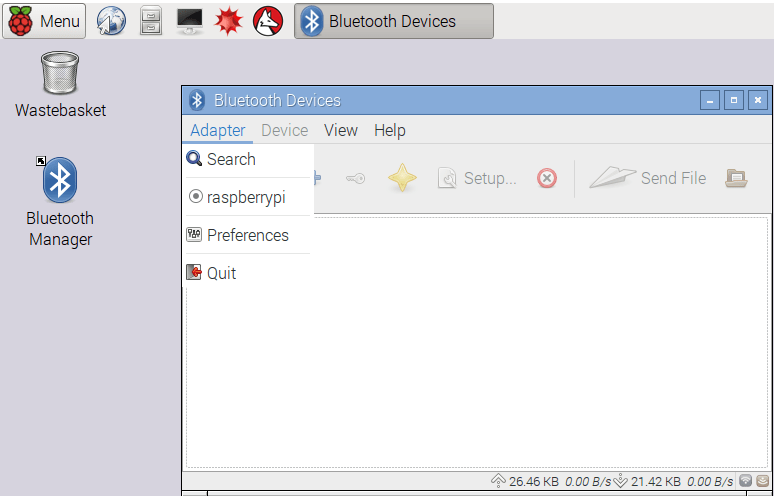Click the grey network signal status icon
The height and width of the screenshot is (496, 774).
pos(745,480)
